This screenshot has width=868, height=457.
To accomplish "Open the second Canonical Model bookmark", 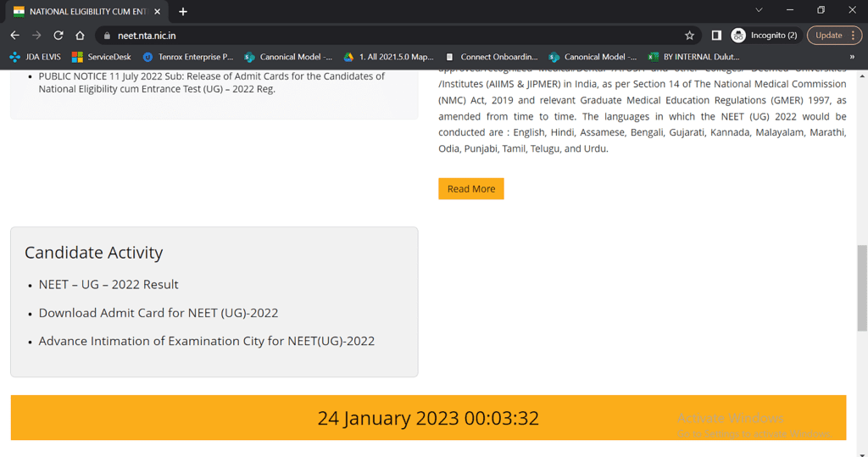I will 593,57.
